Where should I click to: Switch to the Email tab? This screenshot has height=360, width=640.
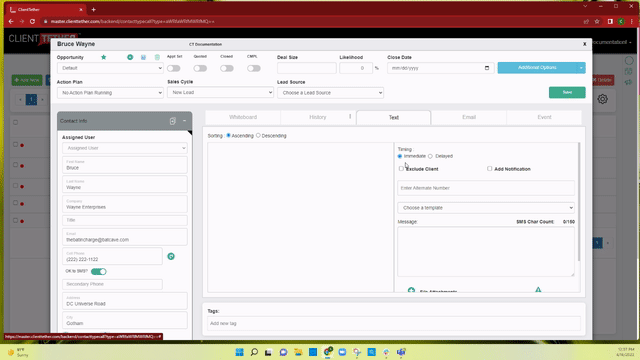point(469,117)
